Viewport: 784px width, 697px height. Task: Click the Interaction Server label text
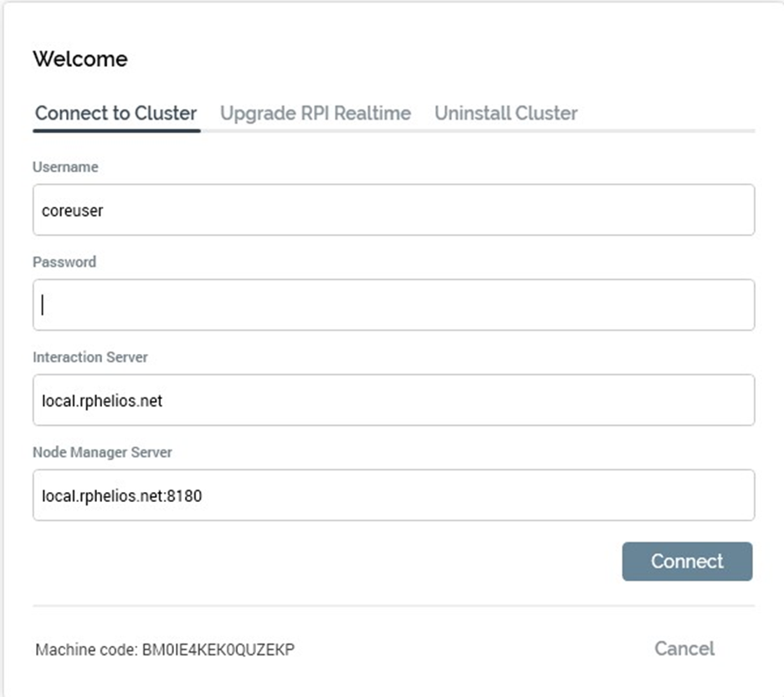[x=90, y=357]
